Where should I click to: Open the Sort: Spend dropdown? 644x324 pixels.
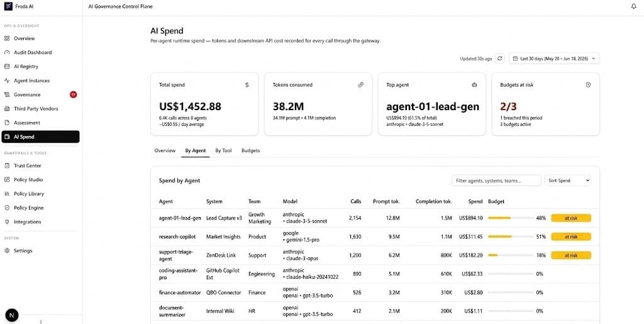coord(568,181)
